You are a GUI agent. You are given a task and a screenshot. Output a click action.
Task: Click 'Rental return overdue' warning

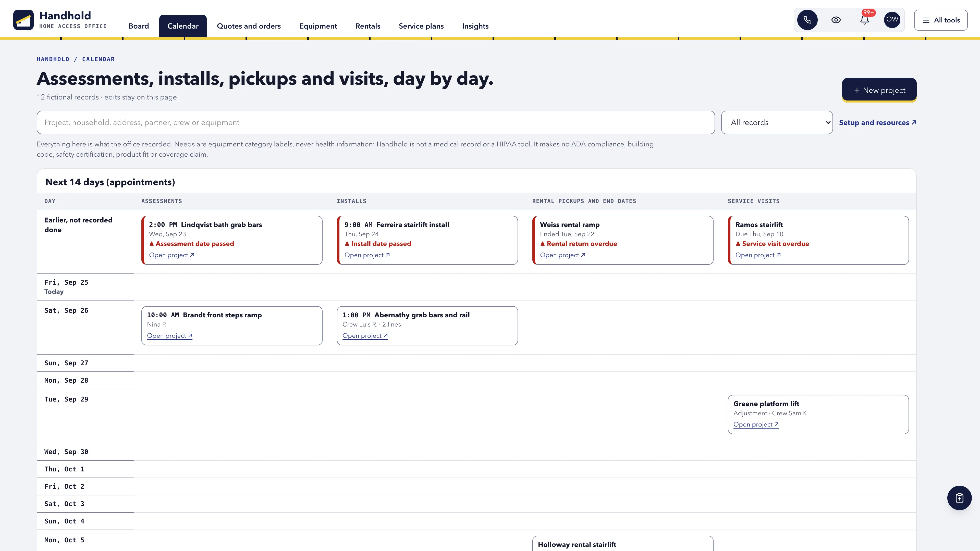tap(579, 244)
